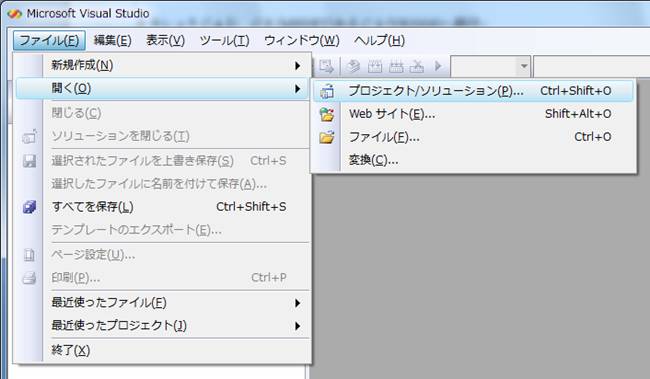Image resolution: width=650 pixels, height=379 pixels.
Task: Click ソリューションを閉じる(T) entry
Action: pyautogui.click(x=162, y=136)
